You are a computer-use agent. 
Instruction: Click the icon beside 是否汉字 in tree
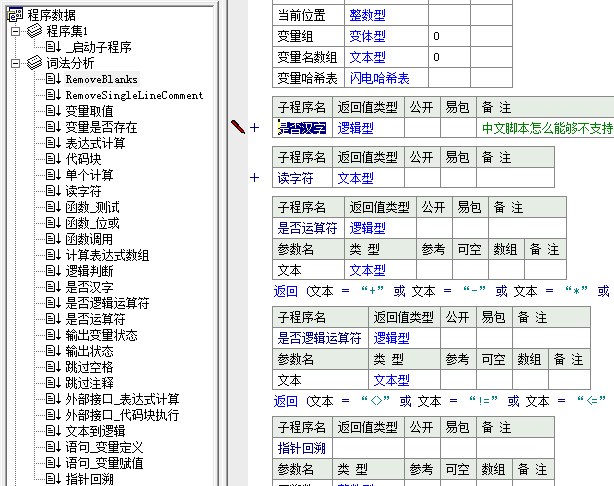pyautogui.click(x=53, y=287)
